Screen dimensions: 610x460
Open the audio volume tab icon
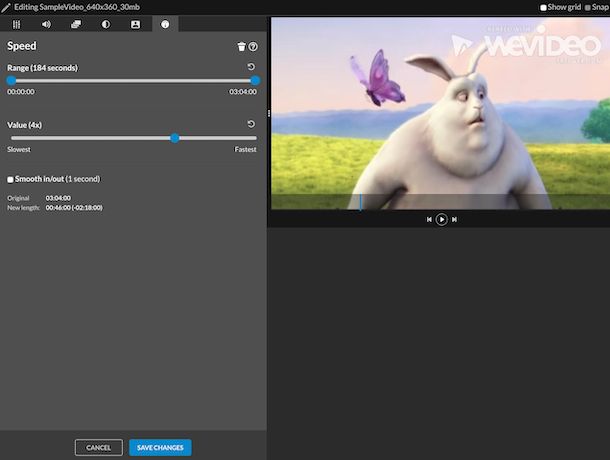pos(46,25)
